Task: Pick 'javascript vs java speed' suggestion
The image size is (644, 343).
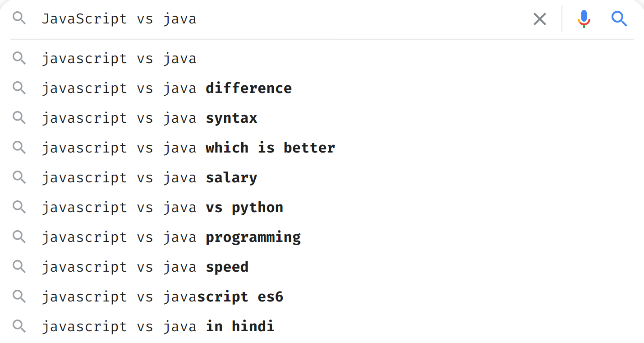Action: [x=322, y=267]
